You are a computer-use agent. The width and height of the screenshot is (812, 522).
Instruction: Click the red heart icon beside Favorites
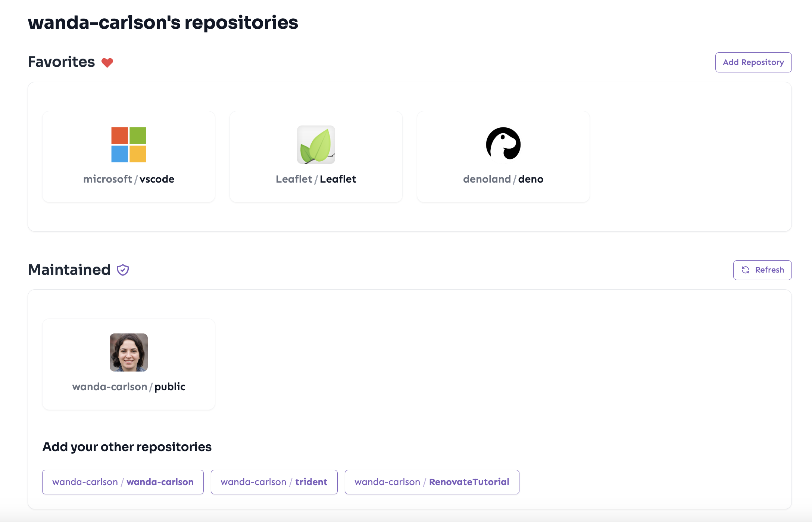point(107,63)
